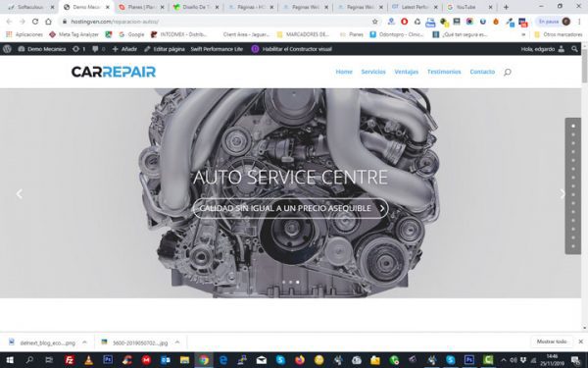Go to the browser home page icon
588x368 pixels.
coord(48,22)
